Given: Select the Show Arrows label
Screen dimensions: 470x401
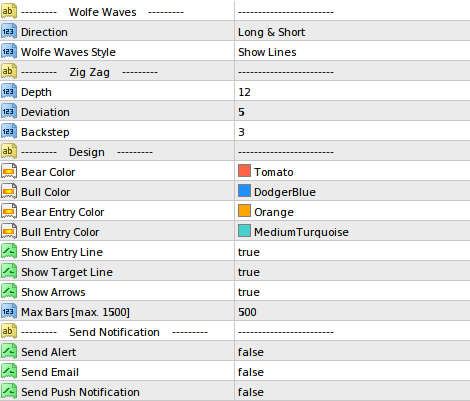Looking at the screenshot, I should (x=53, y=292).
